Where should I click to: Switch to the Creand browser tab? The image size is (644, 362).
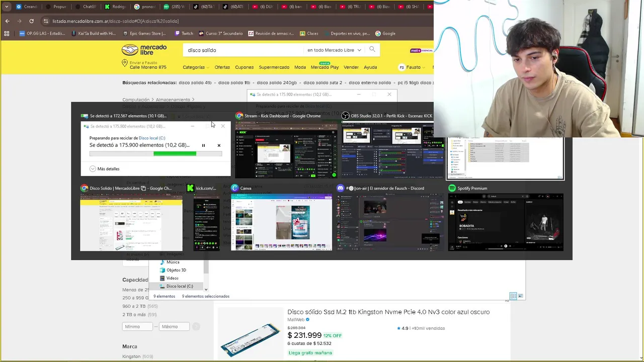(x=27, y=7)
